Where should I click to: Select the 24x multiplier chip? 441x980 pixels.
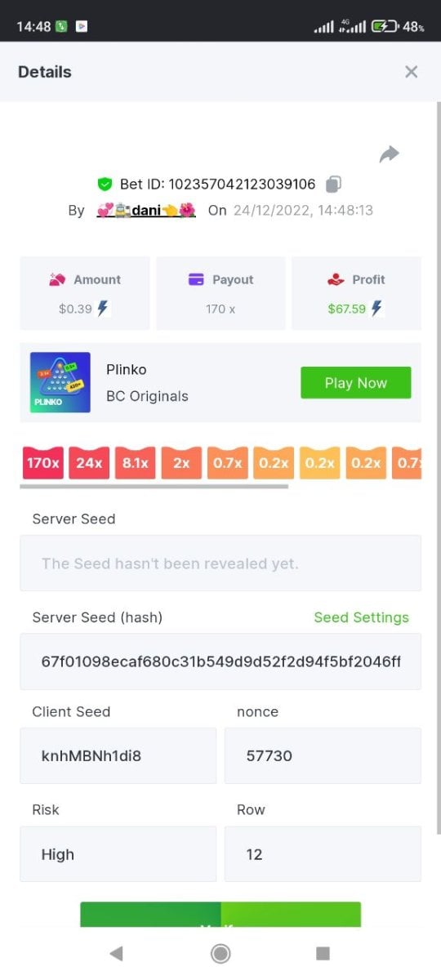click(x=89, y=463)
